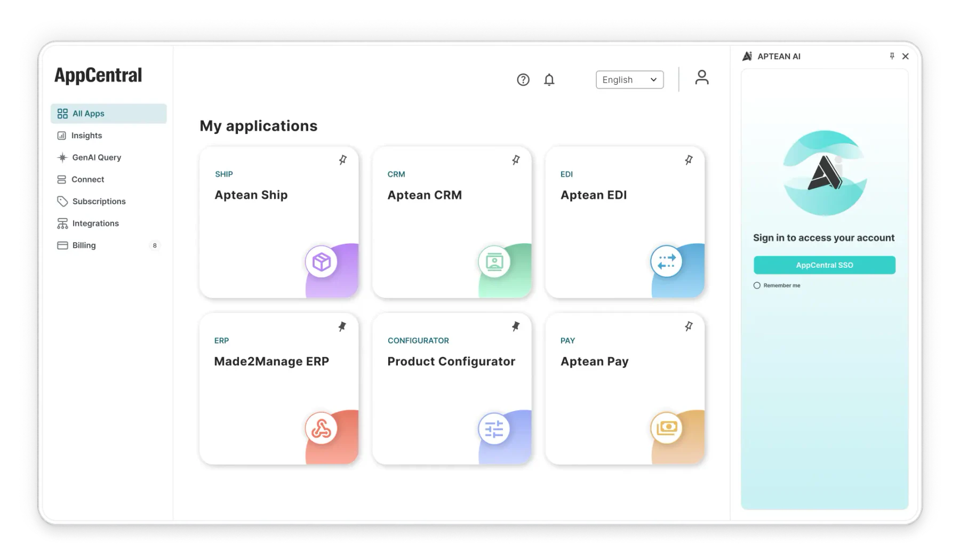Viewport: 960px width, 560px height.
Task: Pin the Aptean AI panel
Action: (892, 56)
